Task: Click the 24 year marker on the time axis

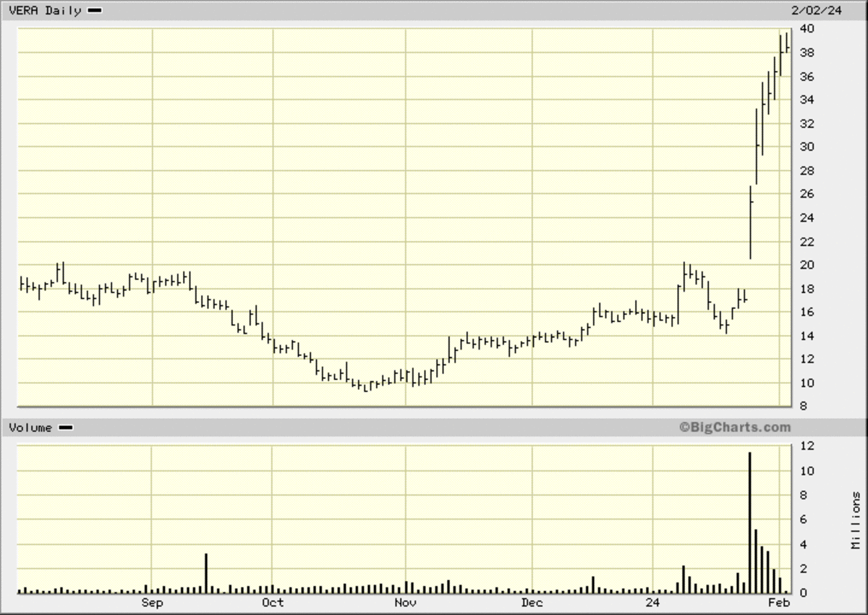Action: coord(652,602)
